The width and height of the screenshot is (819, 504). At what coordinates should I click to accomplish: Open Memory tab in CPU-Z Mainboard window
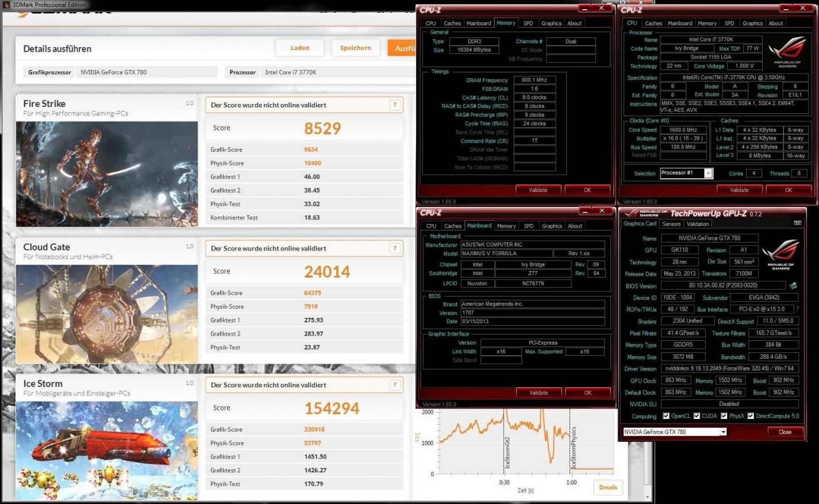coord(506,226)
